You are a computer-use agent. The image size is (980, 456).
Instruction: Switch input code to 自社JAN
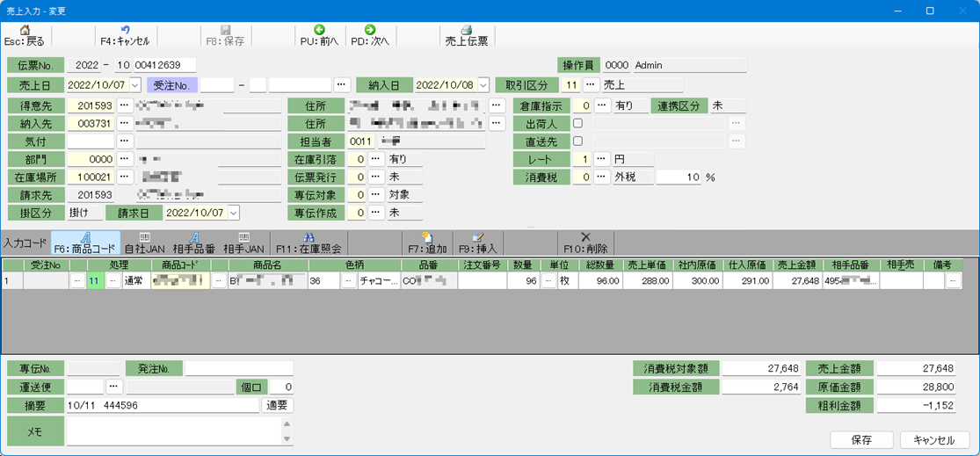(144, 242)
